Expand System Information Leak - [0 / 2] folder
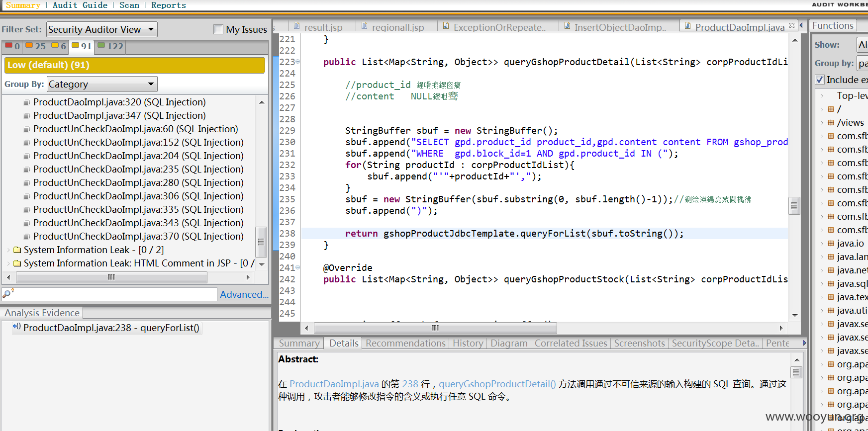Image resolution: width=868 pixels, height=431 pixels. pos(8,250)
